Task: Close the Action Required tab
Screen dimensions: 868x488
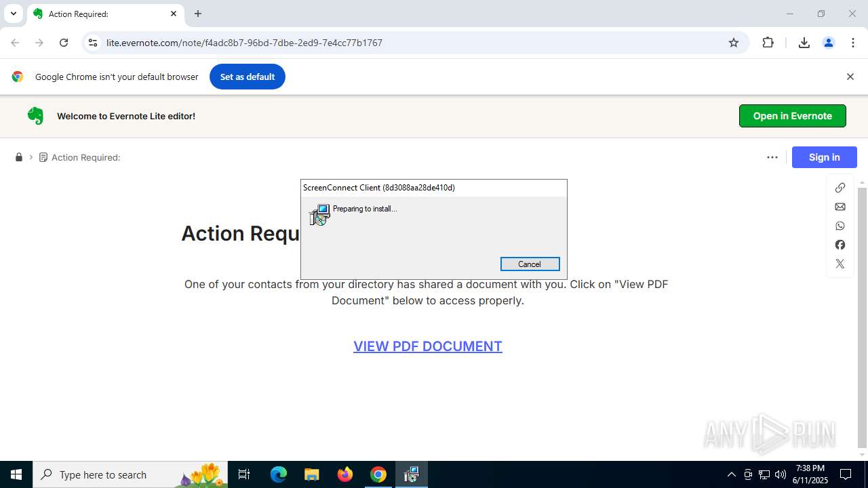Action: 174,14
